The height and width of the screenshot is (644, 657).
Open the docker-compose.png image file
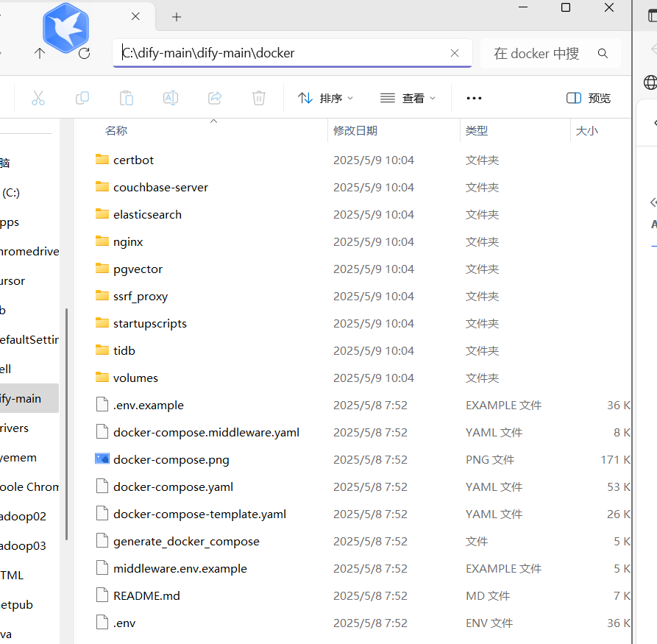point(171,459)
